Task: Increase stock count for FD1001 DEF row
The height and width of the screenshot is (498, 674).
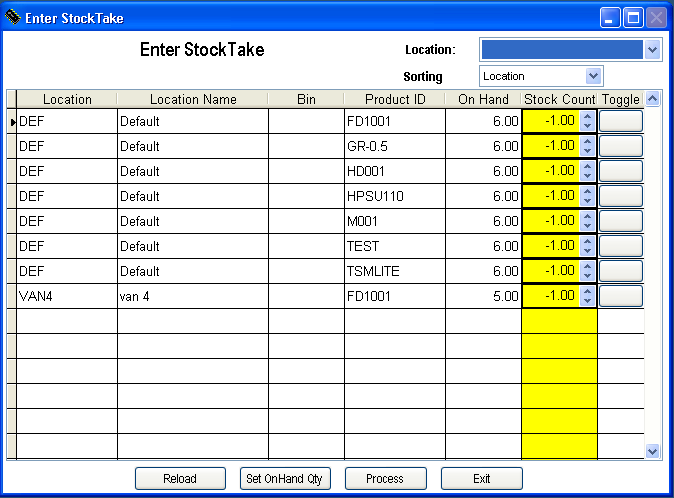Action: pyautogui.click(x=588, y=116)
